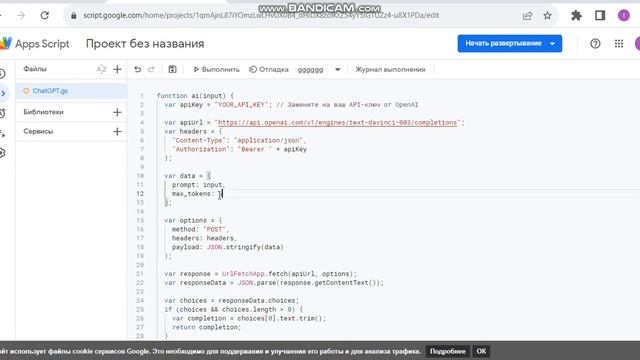Open the Executions sidebar icon

(2, 133)
